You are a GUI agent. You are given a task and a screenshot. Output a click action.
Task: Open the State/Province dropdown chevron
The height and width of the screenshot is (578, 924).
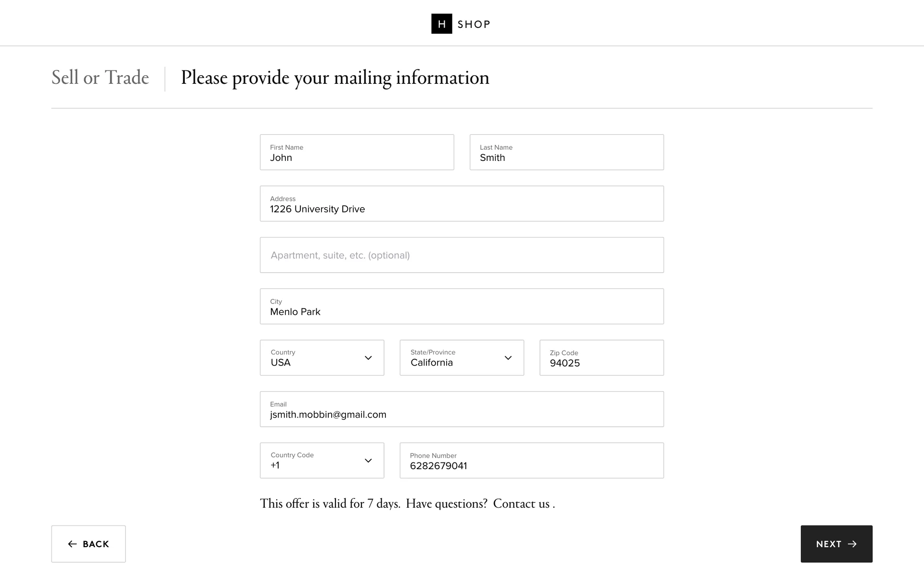pos(508,358)
